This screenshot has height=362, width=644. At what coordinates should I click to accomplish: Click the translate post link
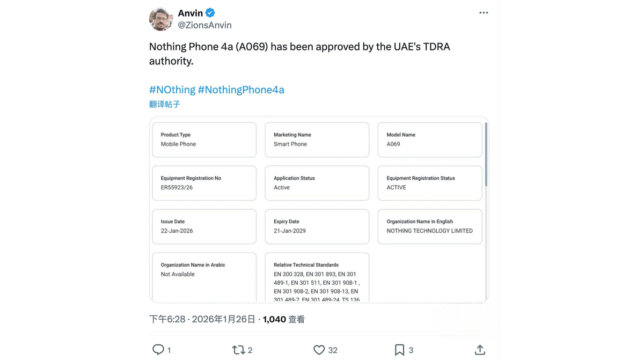[x=164, y=104]
